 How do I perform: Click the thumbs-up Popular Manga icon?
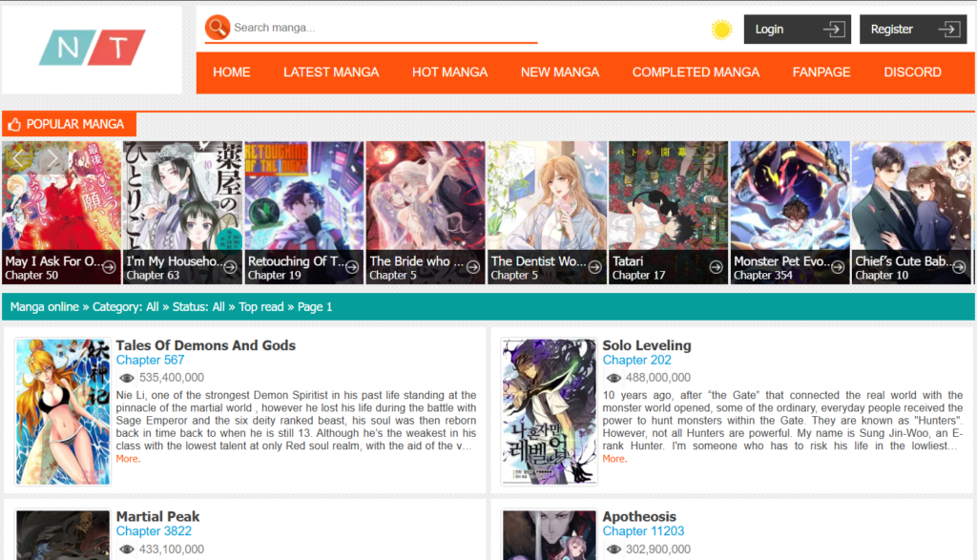[x=14, y=125]
